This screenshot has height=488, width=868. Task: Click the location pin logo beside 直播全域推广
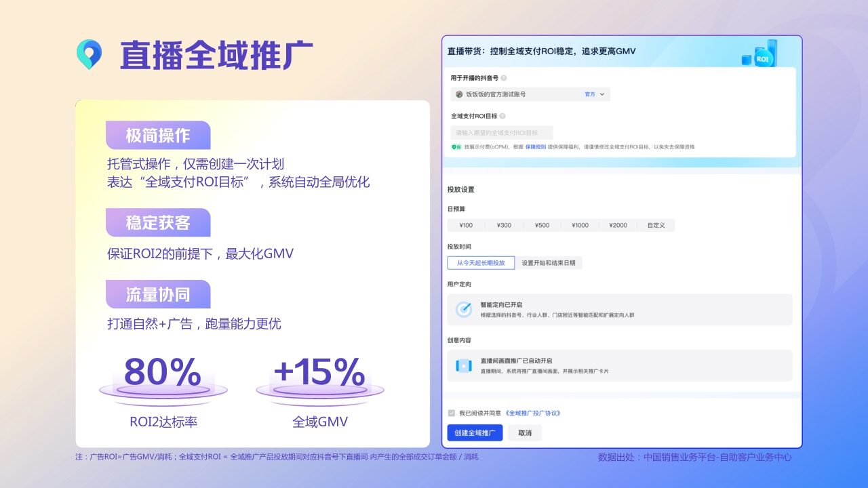[89, 54]
